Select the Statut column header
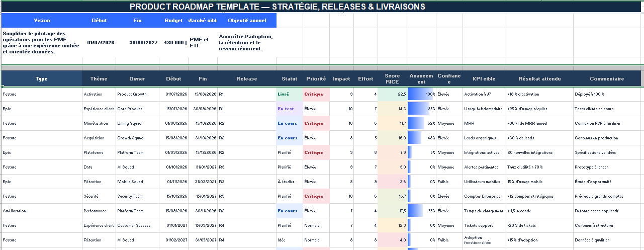The height and width of the screenshot is (250, 644). (290, 78)
